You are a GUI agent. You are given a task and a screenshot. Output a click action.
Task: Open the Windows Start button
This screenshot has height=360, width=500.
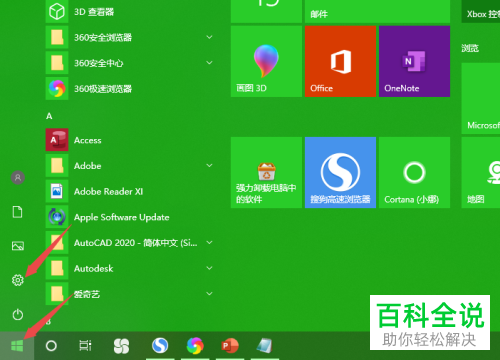tap(17, 346)
